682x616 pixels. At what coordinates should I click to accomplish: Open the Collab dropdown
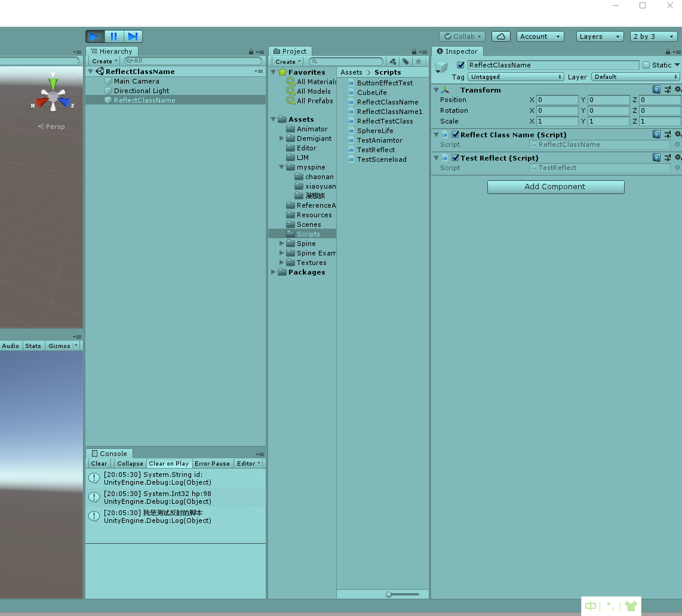(x=462, y=36)
